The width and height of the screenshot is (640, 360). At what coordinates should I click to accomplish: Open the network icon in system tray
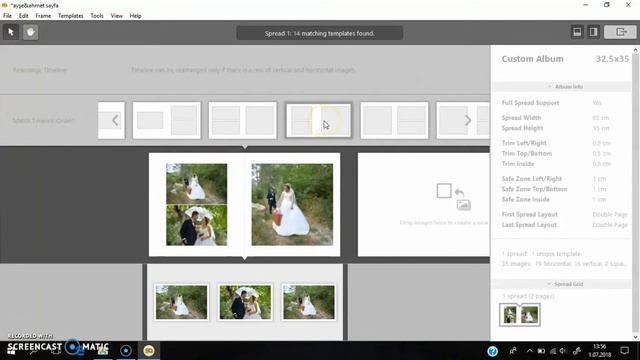(x=553, y=351)
